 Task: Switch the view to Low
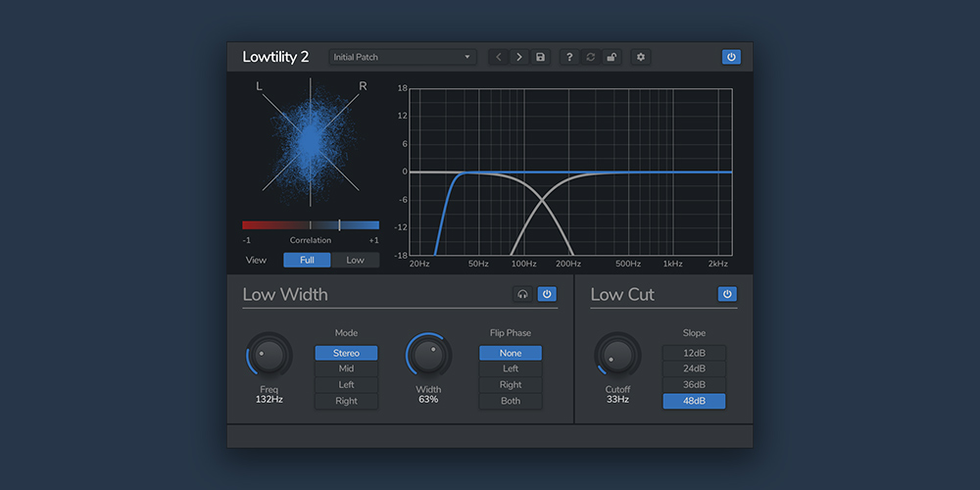pyautogui.click(x=355, y=260)
